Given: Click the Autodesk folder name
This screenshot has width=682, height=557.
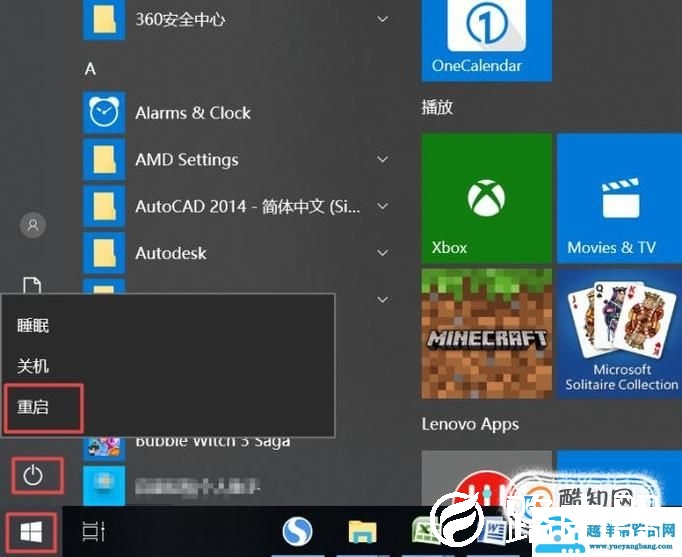Looking at the screenshot, I should [x=171, y=253].
